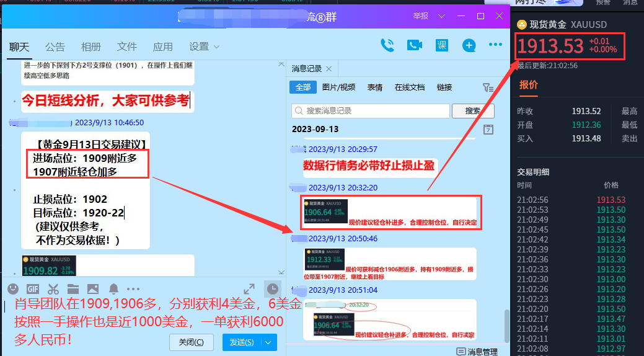644x356 pixels.
Task: Click the message record scrollbar thumb
Action: pyautogui.click(x=506, y=326)
